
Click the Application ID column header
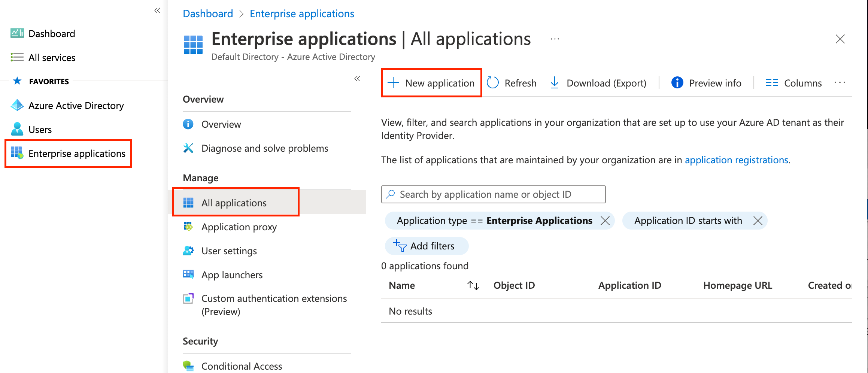click(x=630, y=285)
